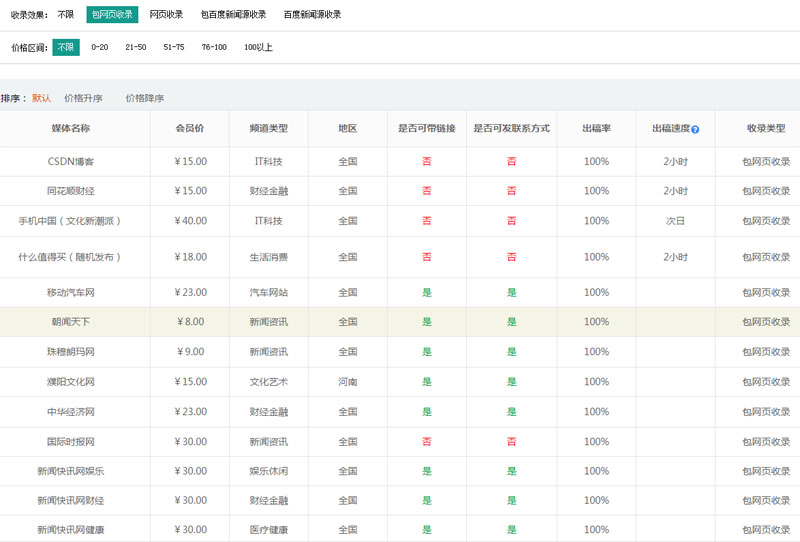This screenshot has height=542, width=800.
Task: Click the 会员价 column header
Action: point(191,129)
